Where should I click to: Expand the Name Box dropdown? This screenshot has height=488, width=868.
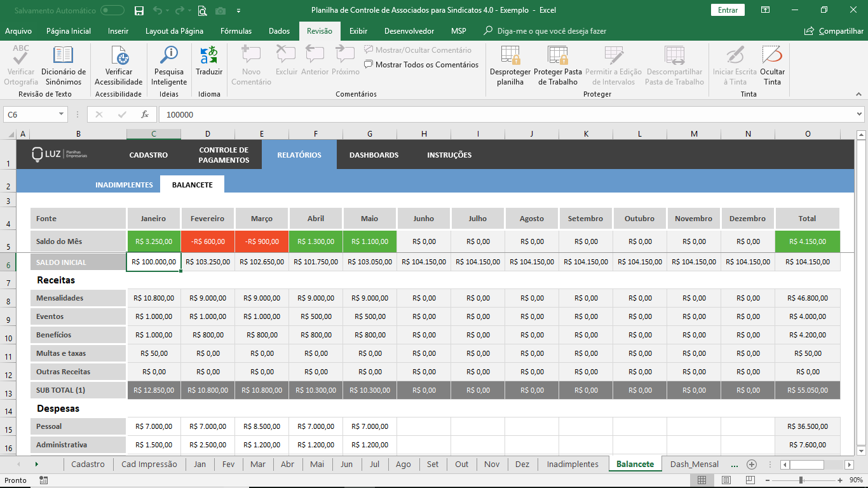point(62,114)
